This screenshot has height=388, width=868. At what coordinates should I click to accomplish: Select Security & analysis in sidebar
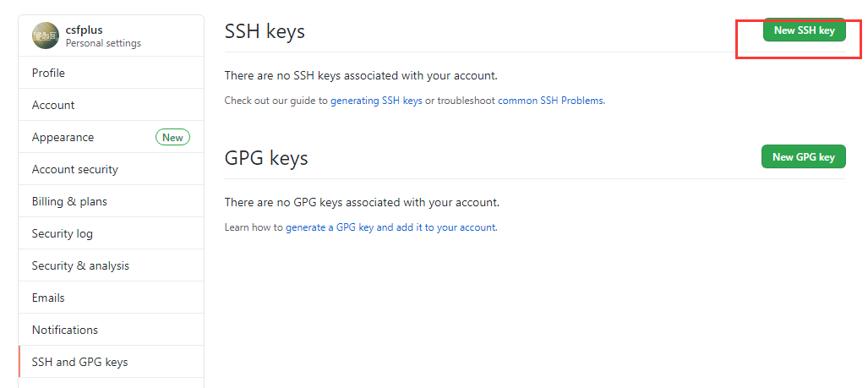pyautogui.click(x=80, y=265)
